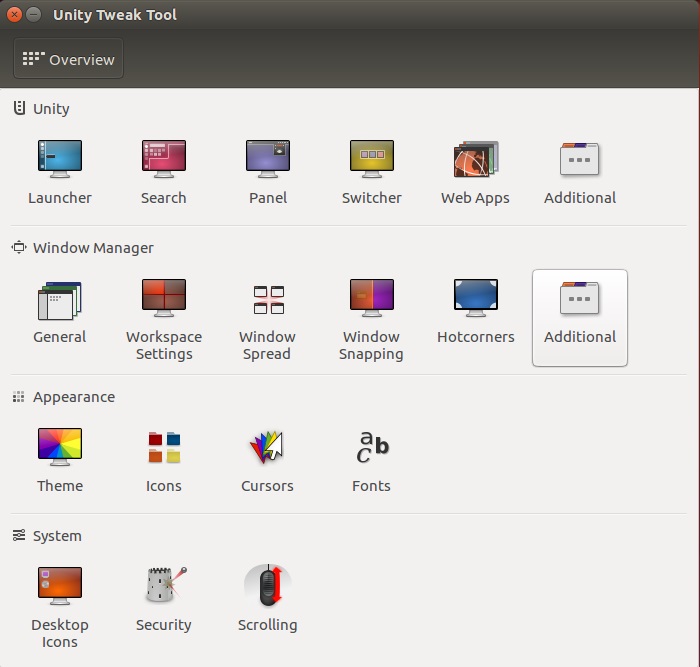Click the Overview button
The width and height of the screenshot is (700, 667).
coord(68,58)
